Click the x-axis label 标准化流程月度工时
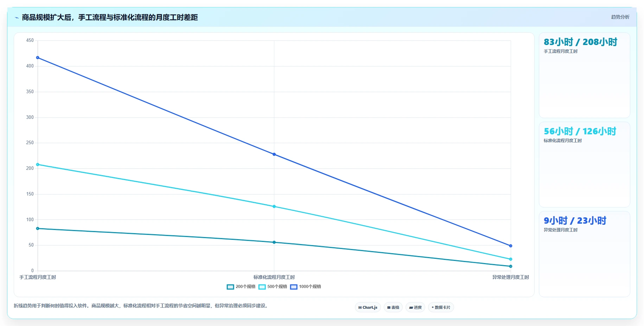 coord(274,277)
